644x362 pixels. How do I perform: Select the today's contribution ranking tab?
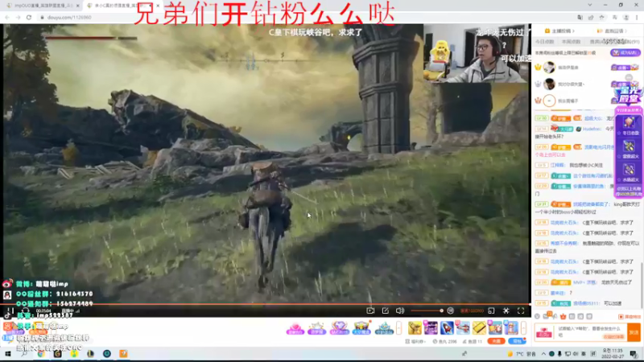545,42
